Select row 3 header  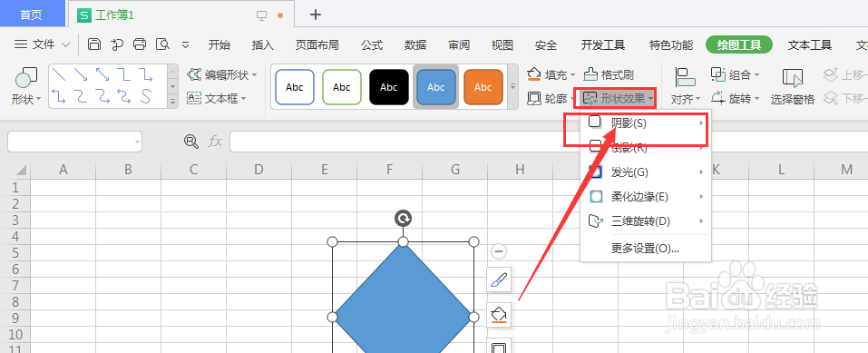[15, 220]
